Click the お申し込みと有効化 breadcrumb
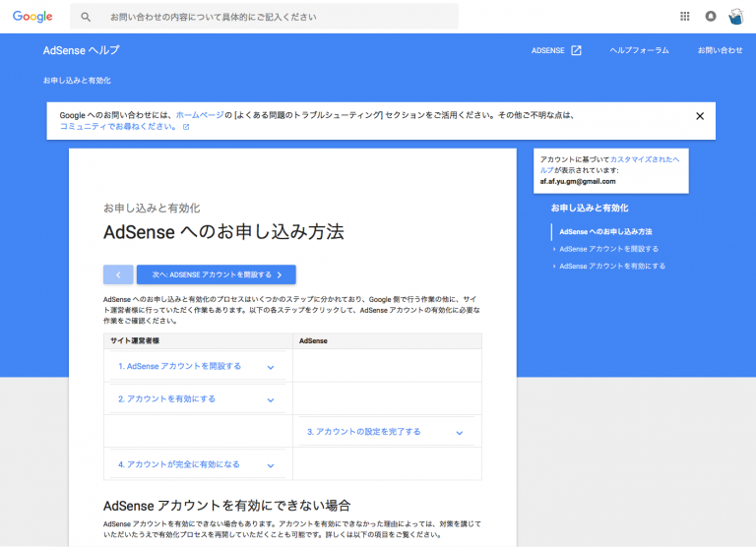This screenshot has width=756, height=547. 77,81
